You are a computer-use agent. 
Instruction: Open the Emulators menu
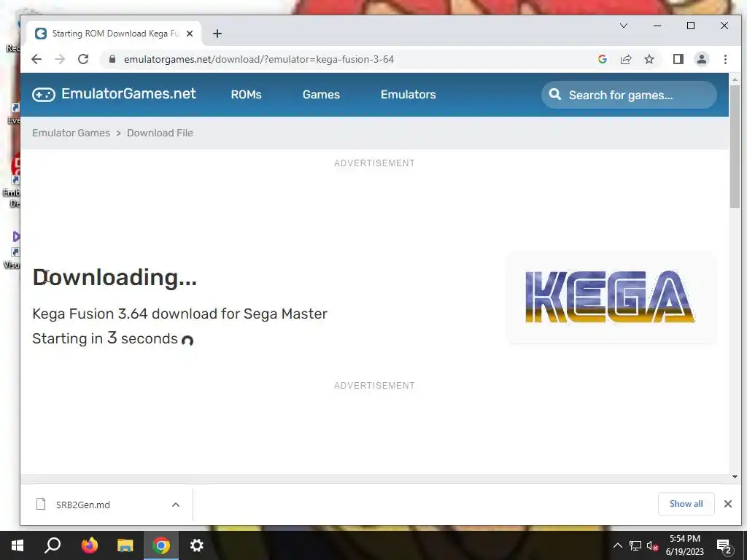click(x=409, y=94)
